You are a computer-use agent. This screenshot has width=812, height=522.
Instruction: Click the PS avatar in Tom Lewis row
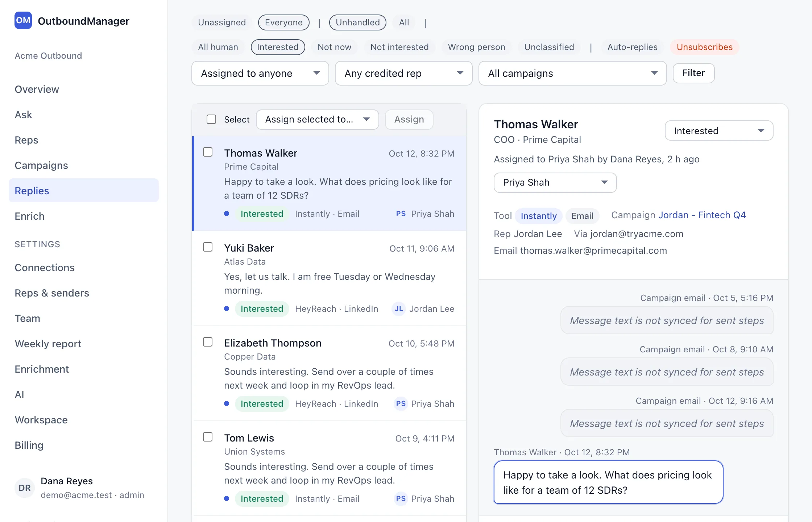(401, 499)
